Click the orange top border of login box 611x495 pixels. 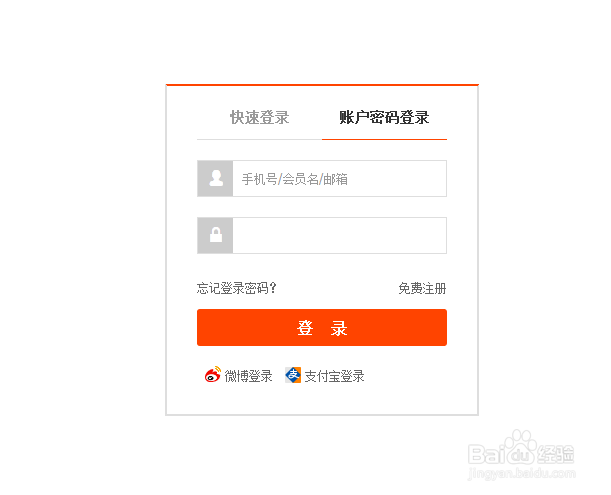[x=322, y=85]
